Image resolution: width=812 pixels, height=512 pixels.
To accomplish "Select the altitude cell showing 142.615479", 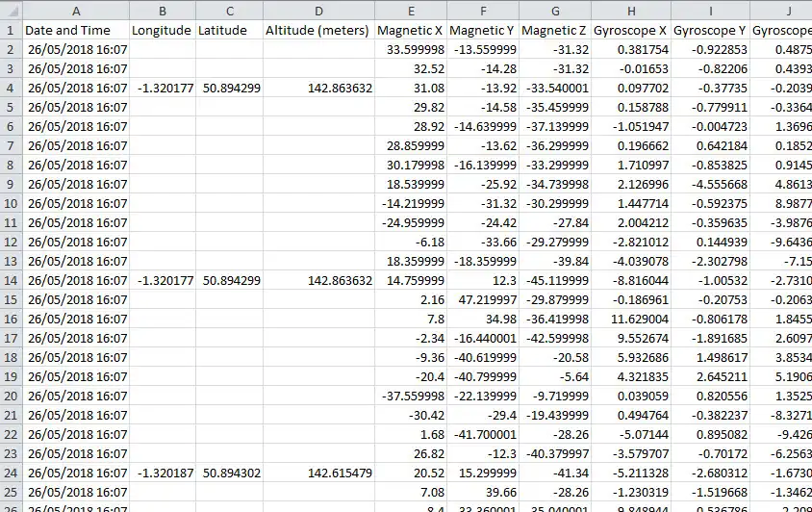I will coord(318,473).
